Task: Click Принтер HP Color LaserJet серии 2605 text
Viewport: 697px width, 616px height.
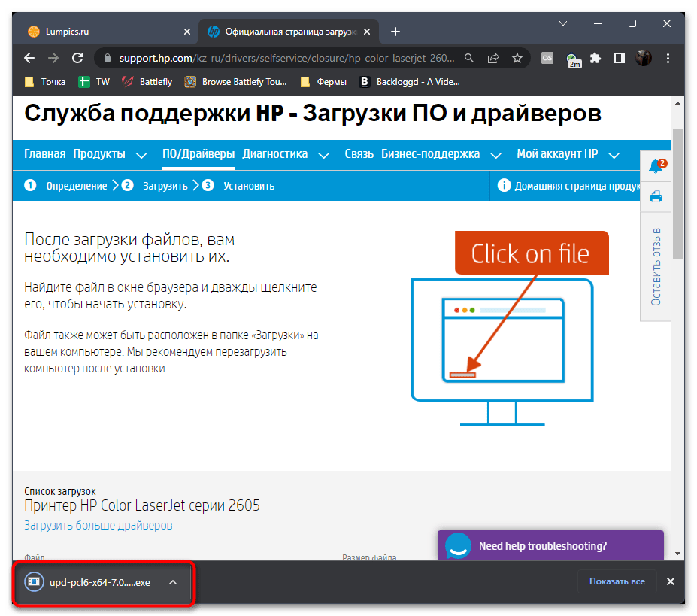Action: pyautogui.click(x=142, y=505)
